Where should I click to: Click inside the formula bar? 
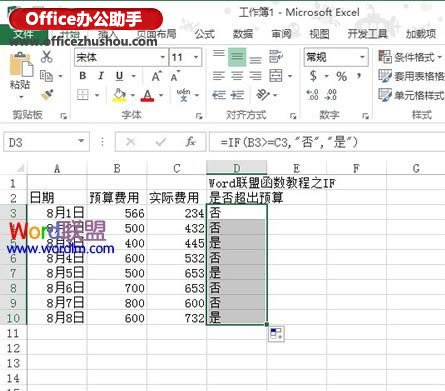[x=327, y=142]
